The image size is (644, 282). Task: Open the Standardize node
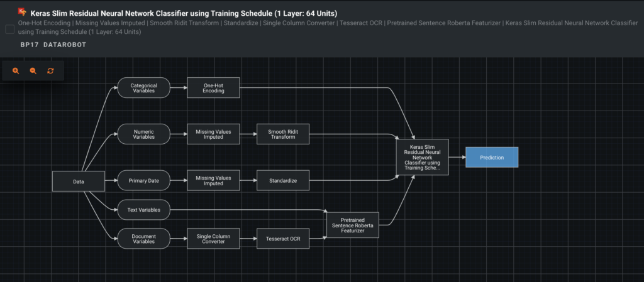coord(283,180)
